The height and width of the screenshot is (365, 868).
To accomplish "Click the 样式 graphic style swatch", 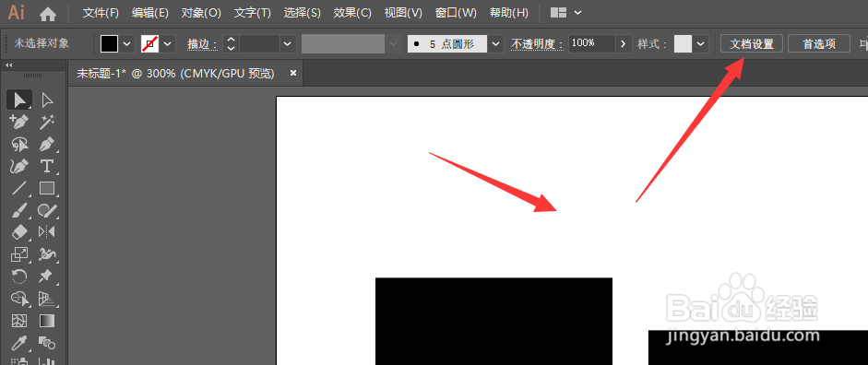I will [684, 43].
